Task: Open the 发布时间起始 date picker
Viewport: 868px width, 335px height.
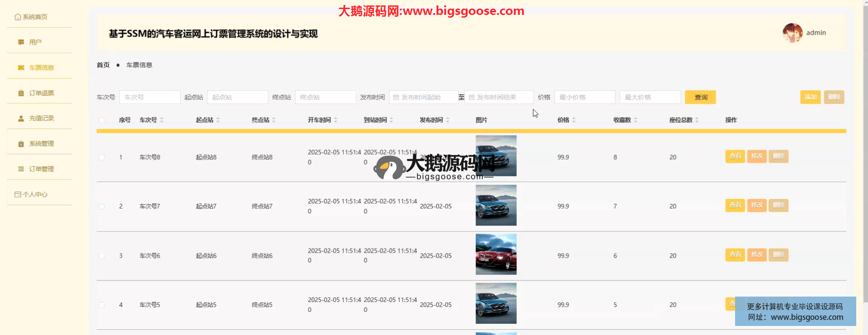Action: point(423,97)
